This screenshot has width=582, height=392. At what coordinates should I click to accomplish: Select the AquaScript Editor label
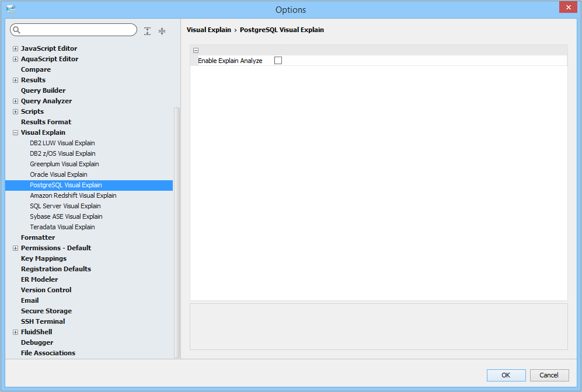50,59
